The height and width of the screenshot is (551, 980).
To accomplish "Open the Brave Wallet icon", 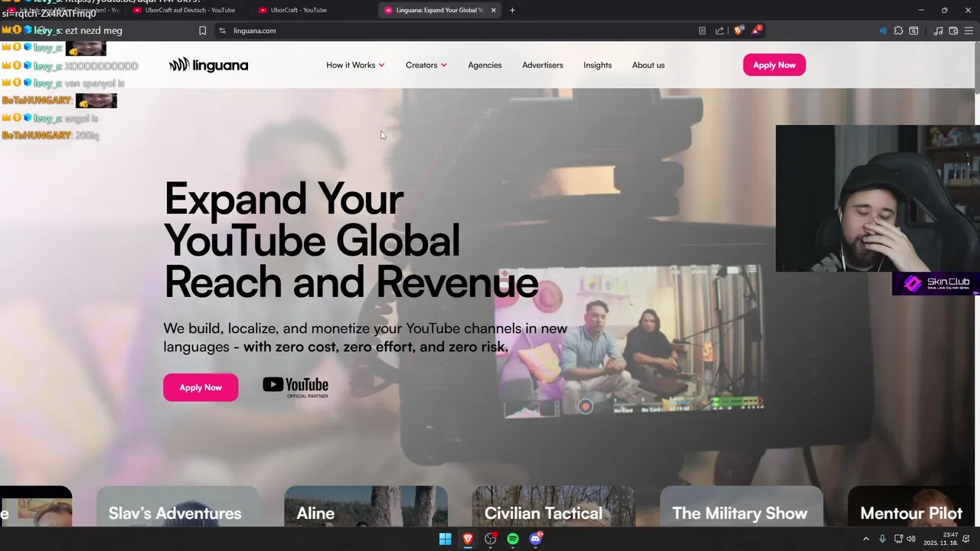I will [x=953, y=31].
